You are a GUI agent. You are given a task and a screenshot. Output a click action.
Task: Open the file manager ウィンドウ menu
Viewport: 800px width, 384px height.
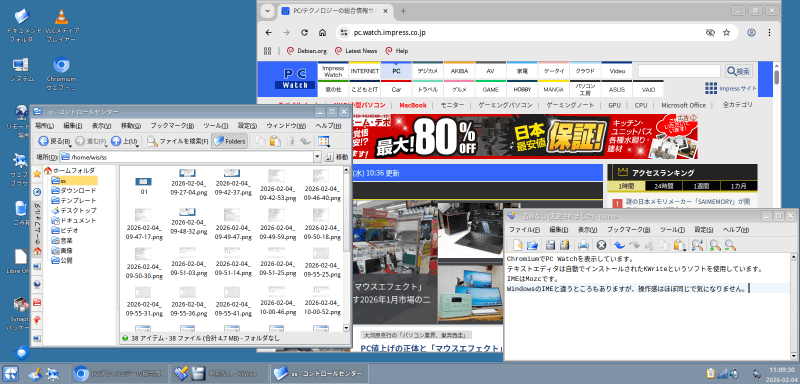tap(286, 126)
